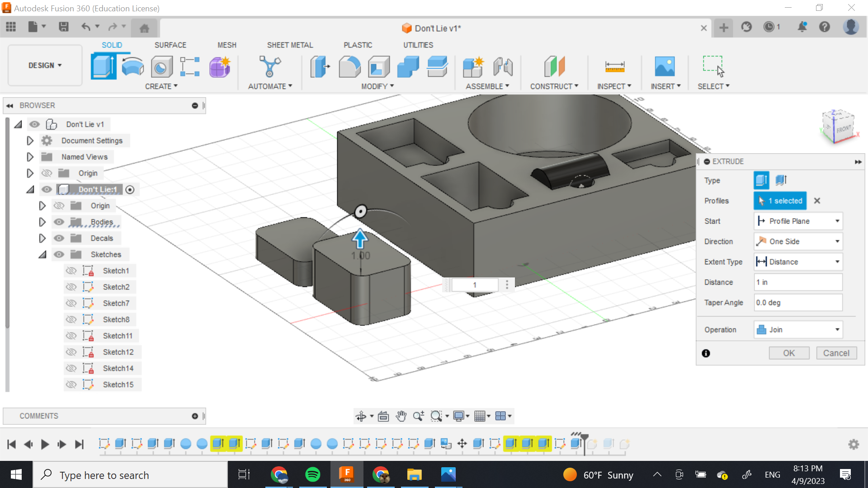Viewport: 868px width, 488px height.
Task: Click the Taper Angle input field
Action: point(798,302)
